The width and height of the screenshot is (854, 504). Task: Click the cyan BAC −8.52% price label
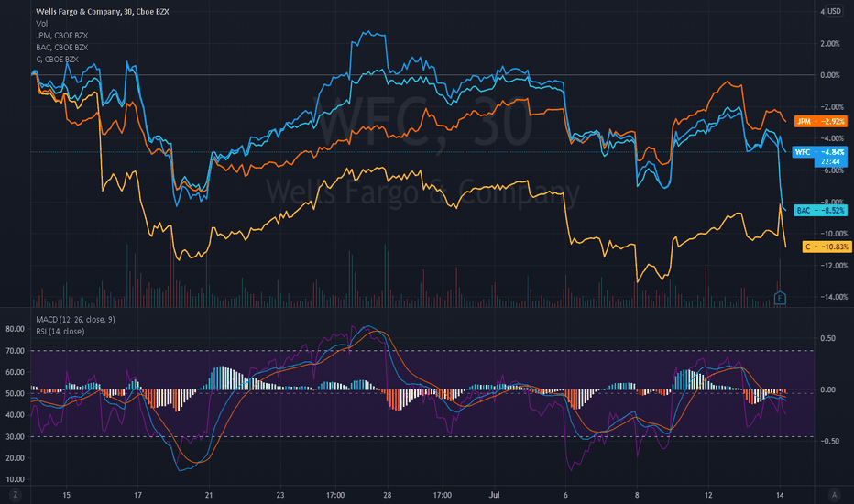821,211
